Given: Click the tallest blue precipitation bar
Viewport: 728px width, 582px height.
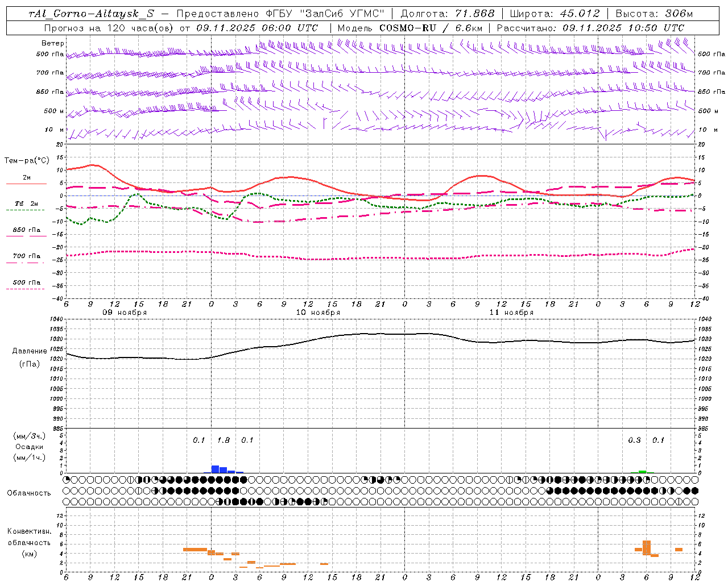Looking at the screenshot, I should (x=215, y=469).
